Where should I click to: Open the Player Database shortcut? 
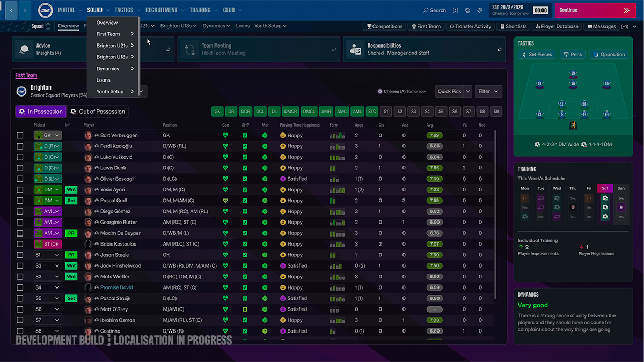556,26
